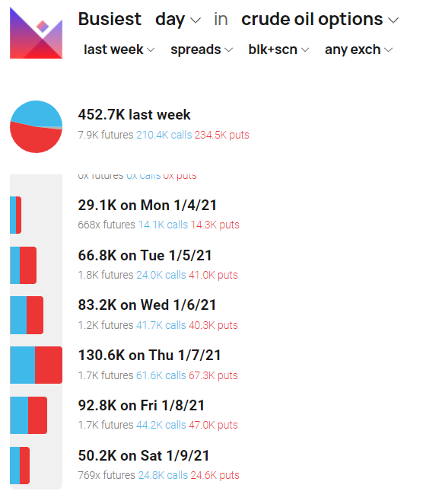Click the "Busiest" title word
This screenshot has width=423, height=504.
[110, 19]
